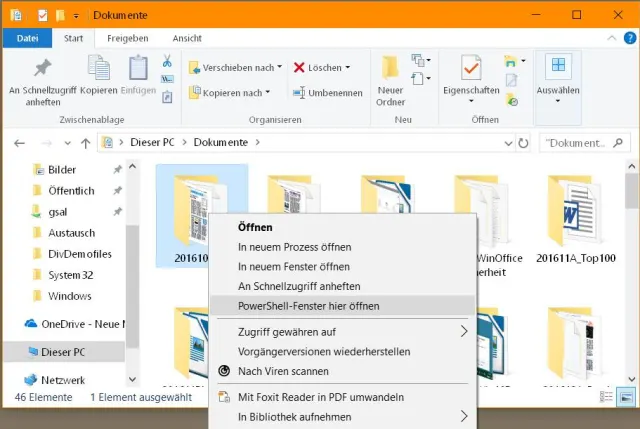Open recent locations dropdown next to forward arrow
Screen dimensions: 640x429
(x=68, y=143)
